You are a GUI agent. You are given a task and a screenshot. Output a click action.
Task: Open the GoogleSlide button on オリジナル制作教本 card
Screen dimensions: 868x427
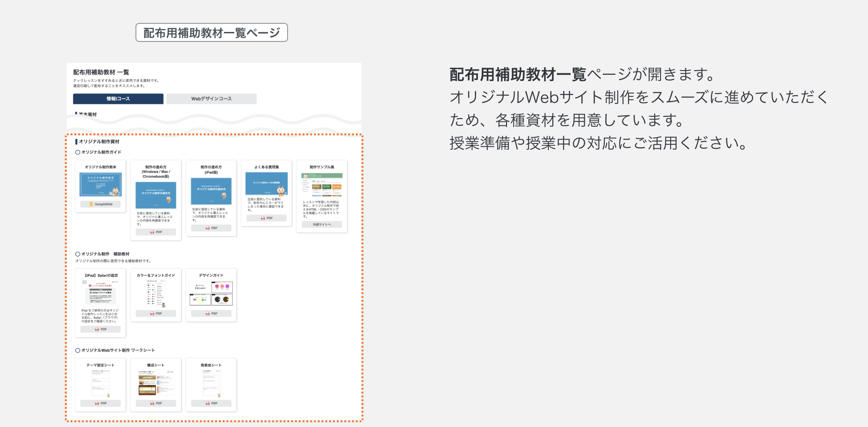101,204
